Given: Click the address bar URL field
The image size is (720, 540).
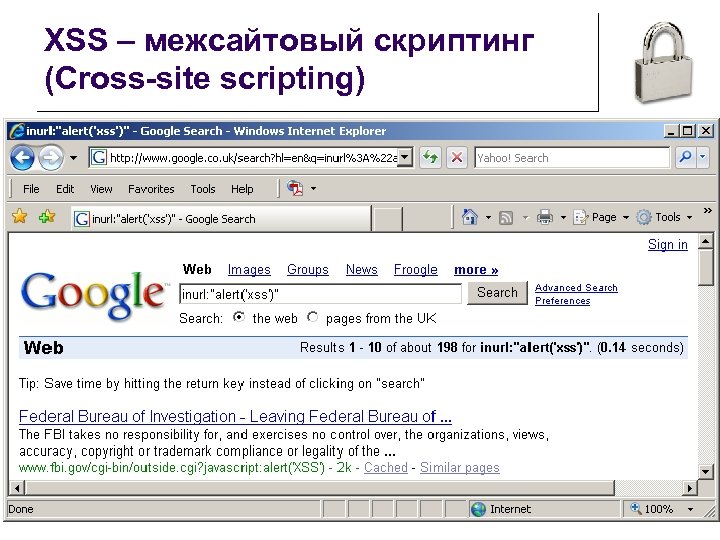Looking at the screenshot, I should pyautogui.click(x=253, y=158).
